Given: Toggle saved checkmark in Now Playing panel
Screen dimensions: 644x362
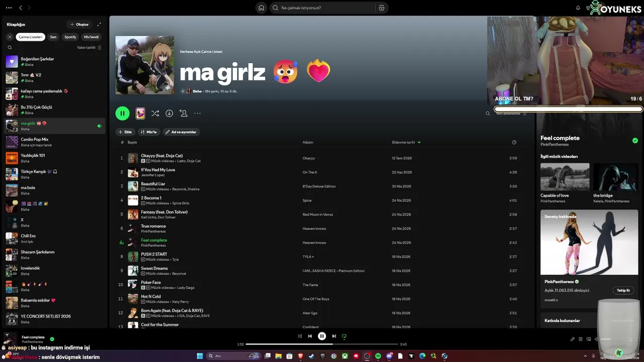Looking at the screenshot, I should (x=635, y=141).
